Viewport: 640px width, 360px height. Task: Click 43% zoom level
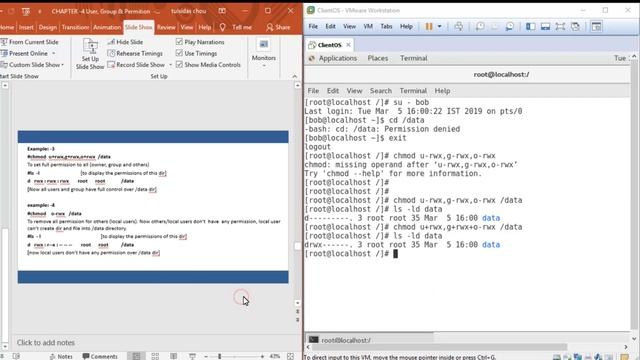pyautogui.click(x=275, y=356)
